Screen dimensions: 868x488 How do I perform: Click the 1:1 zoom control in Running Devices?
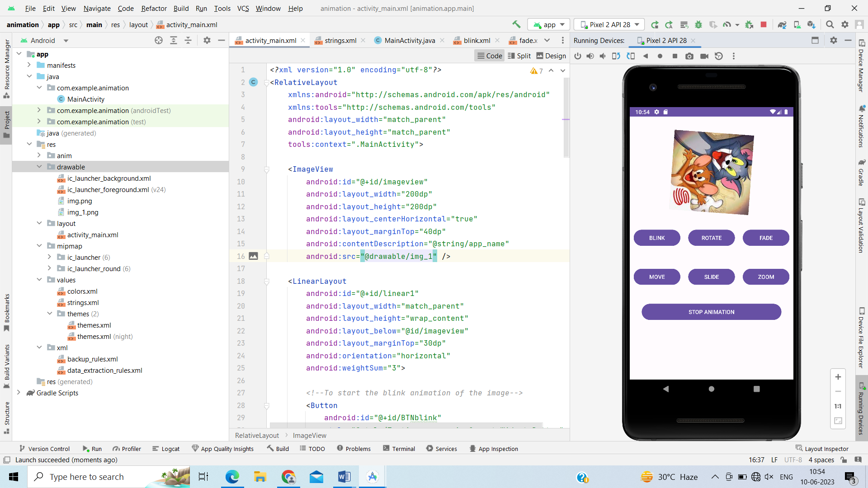coord(838,406)
